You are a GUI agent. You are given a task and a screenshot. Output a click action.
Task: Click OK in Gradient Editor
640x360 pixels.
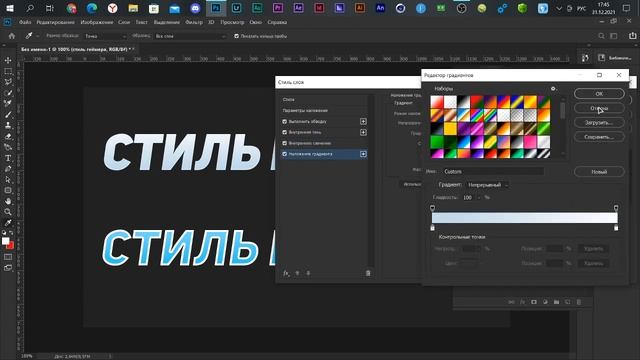(x=599, y=93)
